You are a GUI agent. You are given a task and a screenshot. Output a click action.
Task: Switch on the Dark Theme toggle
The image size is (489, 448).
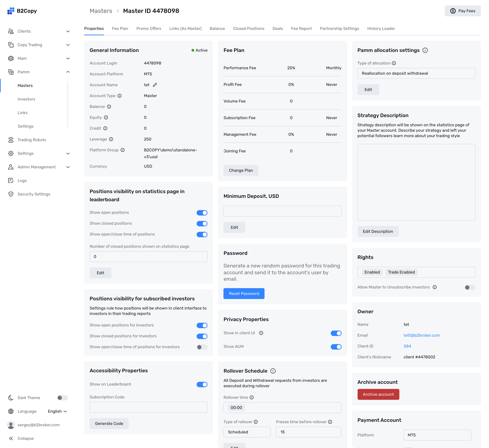pos(62,398)
